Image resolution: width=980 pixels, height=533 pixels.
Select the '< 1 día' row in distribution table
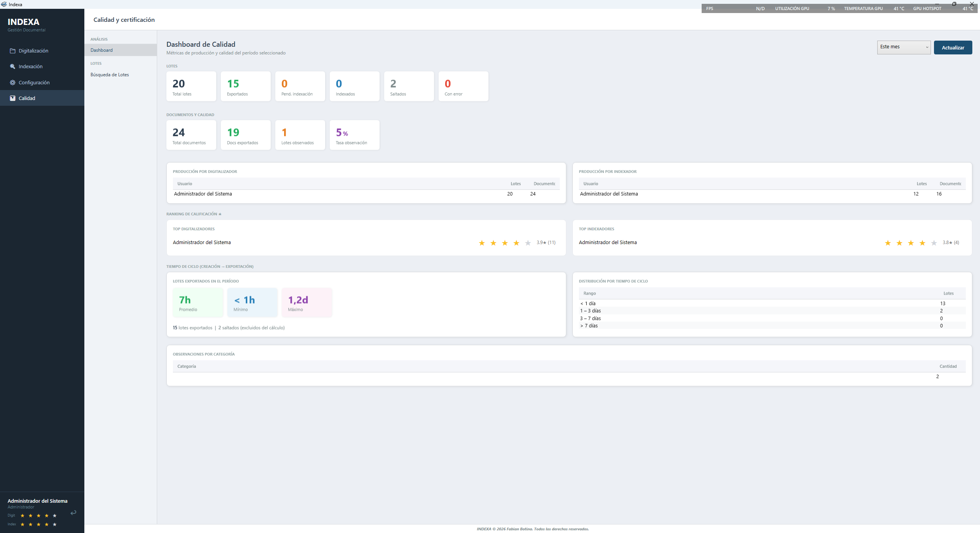(x=588, y=303)
